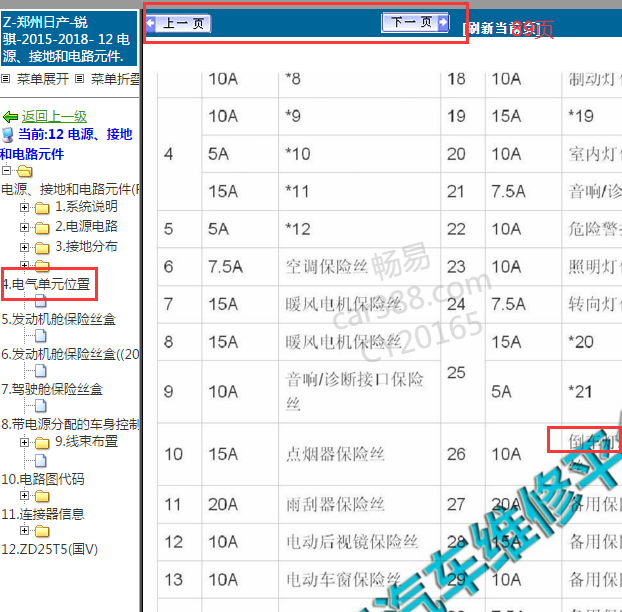
Task: Click the computer icon beside 当前:12
Action: (x=8, y=135)
